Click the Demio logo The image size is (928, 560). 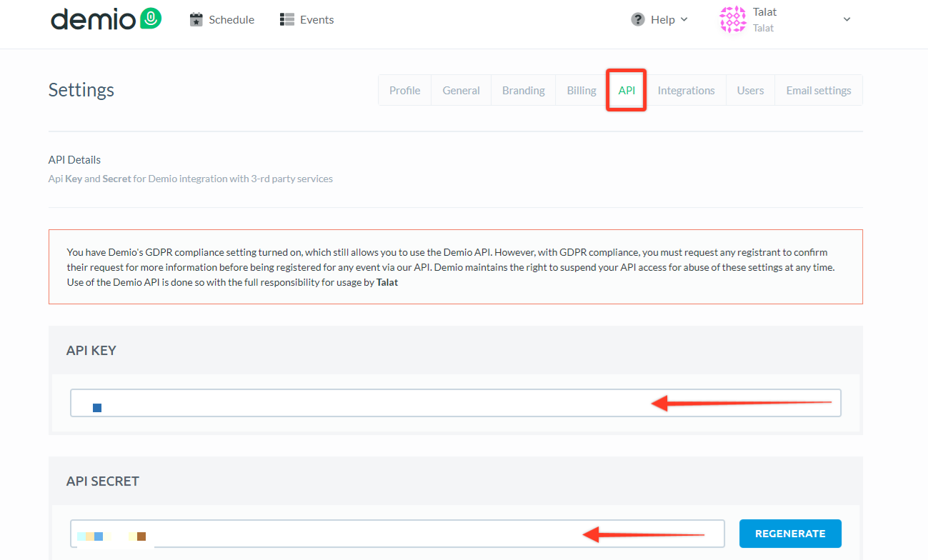click(106, 19)
